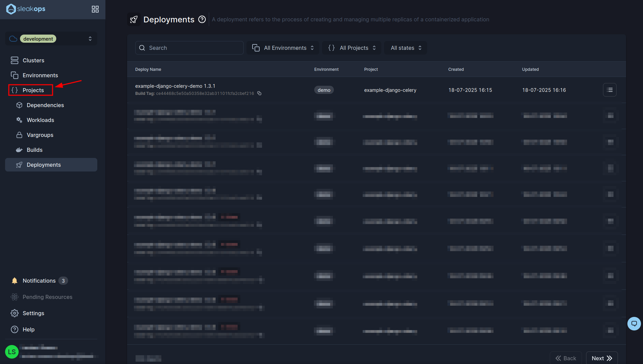Click created date 18-07-2025 16:15

pyautogui.click(x=470, y=90)
